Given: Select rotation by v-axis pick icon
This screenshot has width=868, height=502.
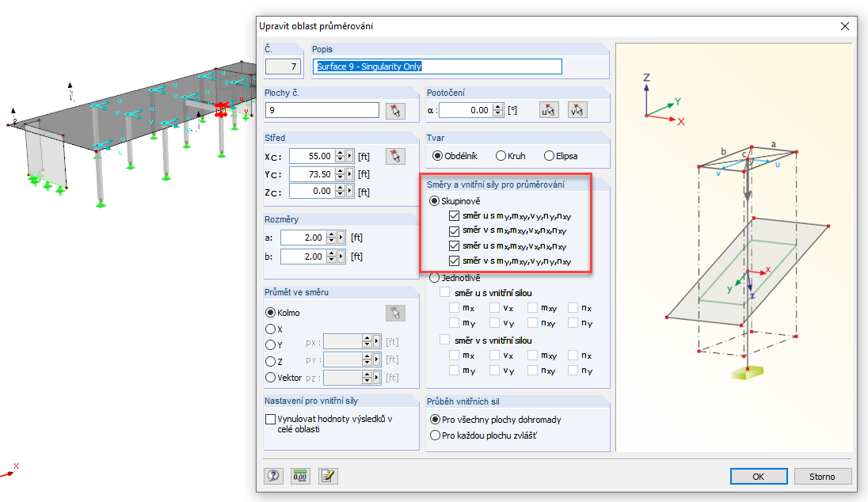Looking at the screenshot, I should point(577,110).
